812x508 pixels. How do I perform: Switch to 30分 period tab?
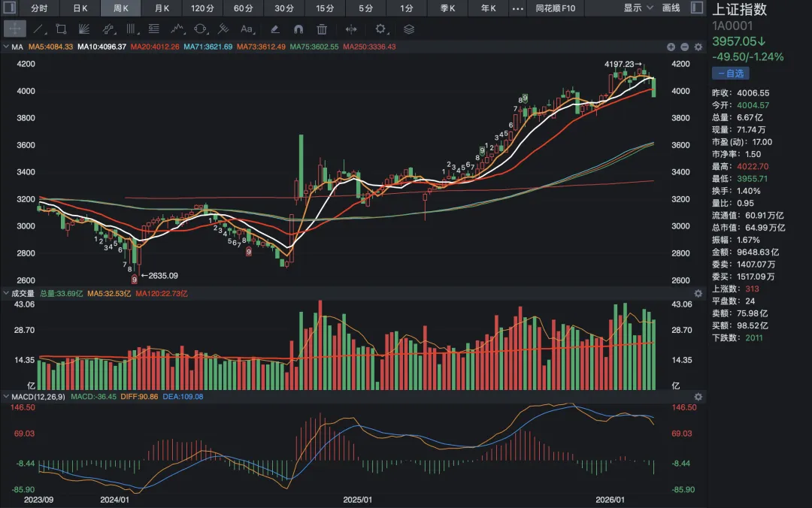click(x=283, y=8)
